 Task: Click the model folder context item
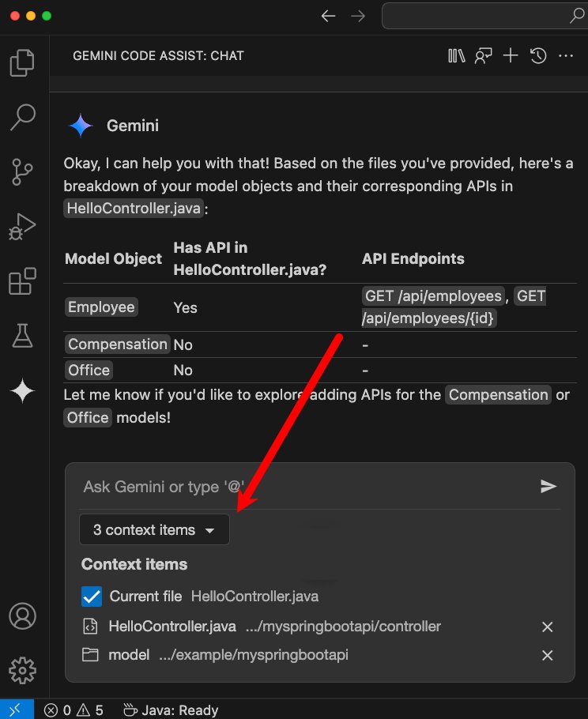318,655
